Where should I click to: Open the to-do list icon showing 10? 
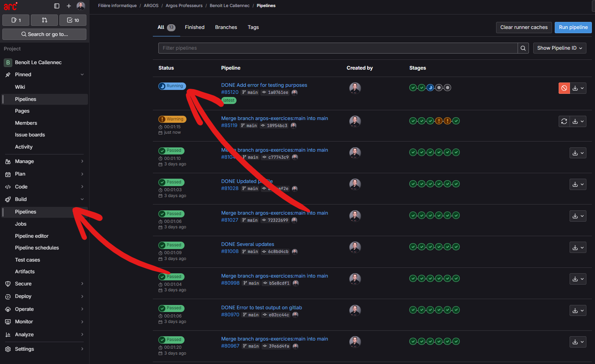point(73,20)
